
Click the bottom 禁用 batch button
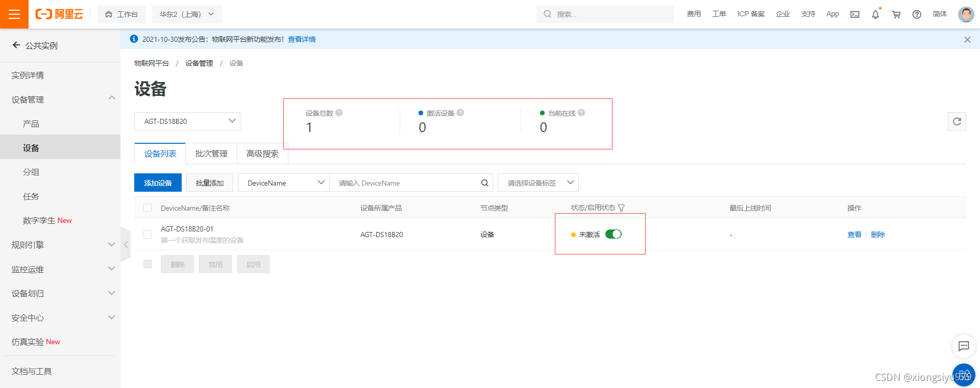(x=215, y=264)
